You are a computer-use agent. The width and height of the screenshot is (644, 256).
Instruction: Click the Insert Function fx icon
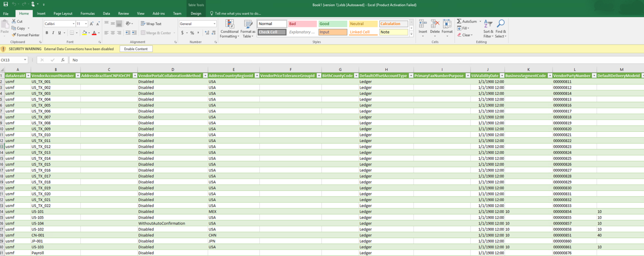pyautogui.click(x=63, y=60)
